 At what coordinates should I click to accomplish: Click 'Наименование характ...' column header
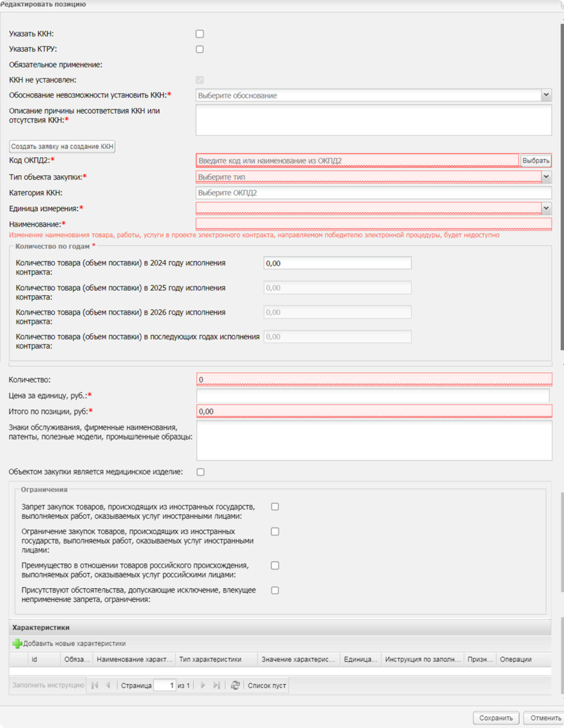[x=134, y=660]
